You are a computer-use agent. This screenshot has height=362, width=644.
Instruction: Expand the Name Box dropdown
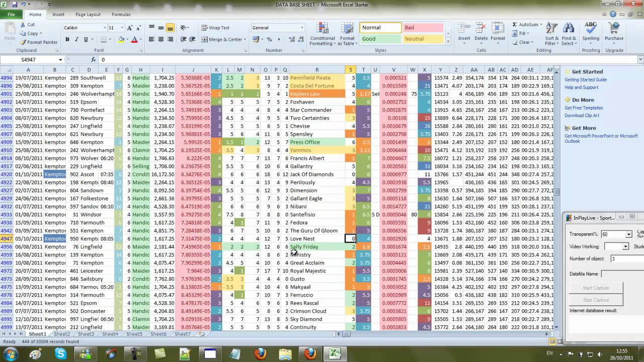click(60, 60)
